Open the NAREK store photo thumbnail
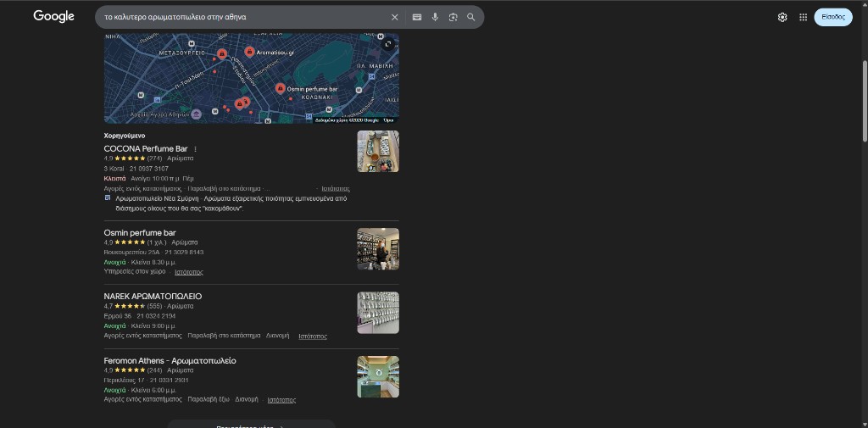 tap(378, 313)
